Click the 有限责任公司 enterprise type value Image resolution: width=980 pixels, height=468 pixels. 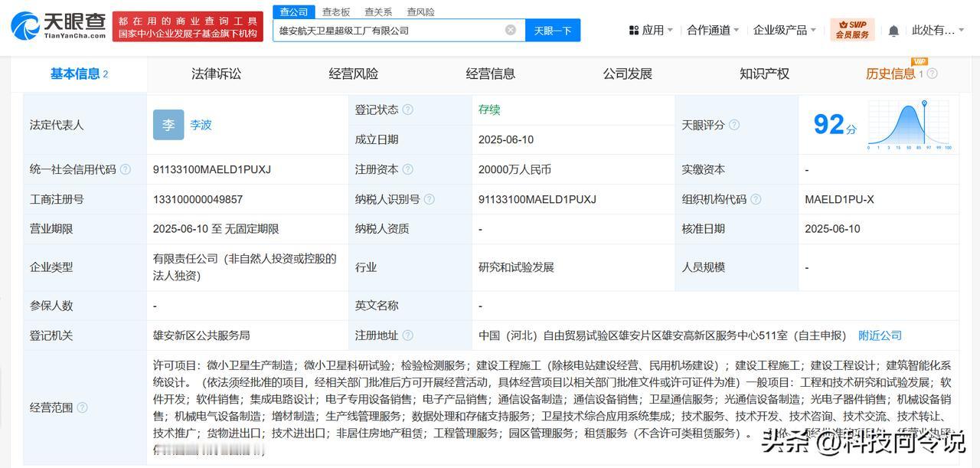pos(245,267)
